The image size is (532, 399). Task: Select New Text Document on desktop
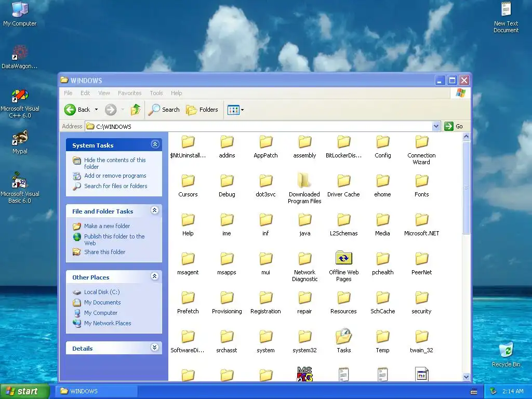pos(506,17)
